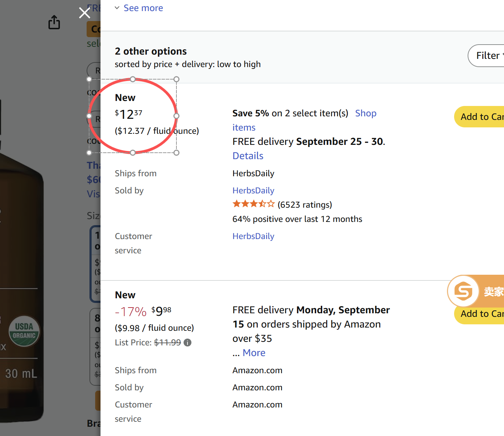The height and width of the screenshot is (436, 504).
Task: Expand the More delivery info link
Action: click(x=254, y=353)
